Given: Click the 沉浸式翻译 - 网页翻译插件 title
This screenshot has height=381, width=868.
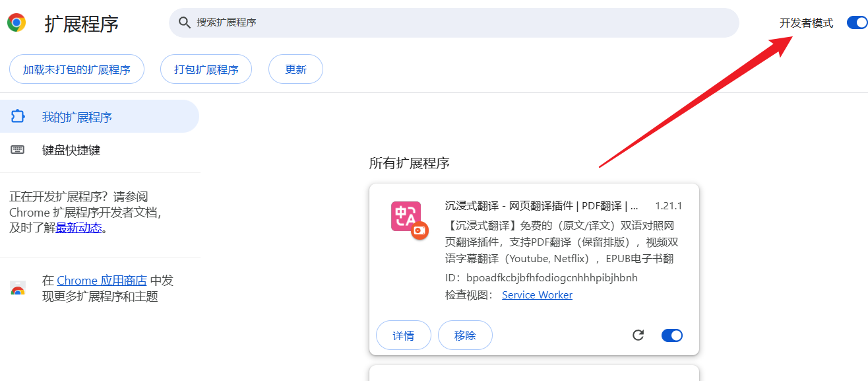Looking at the screenshot, I should click(542, 206).
